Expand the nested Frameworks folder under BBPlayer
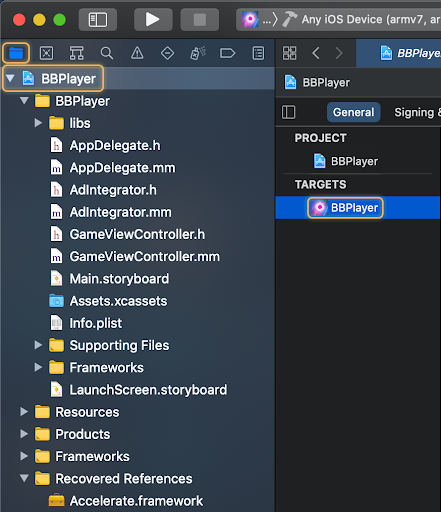 (x=38, y=367)
